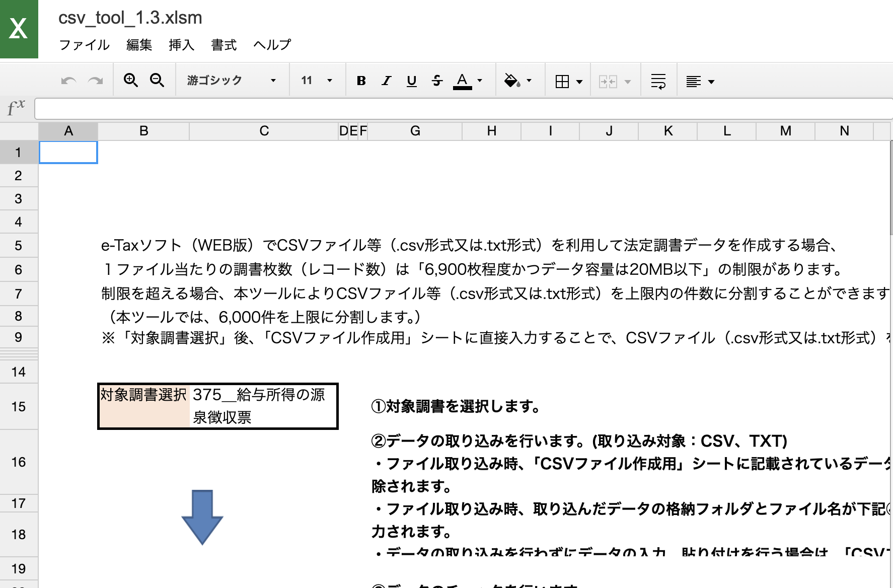Select column G header

point(415,131)
